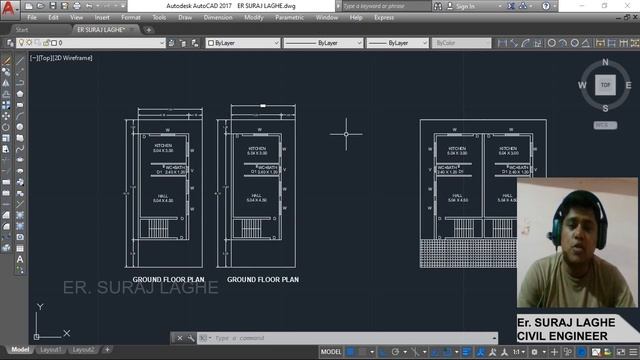Viewport: 640px width, 360px height.
Task: Open the File menu
Action: click(32, 18)
